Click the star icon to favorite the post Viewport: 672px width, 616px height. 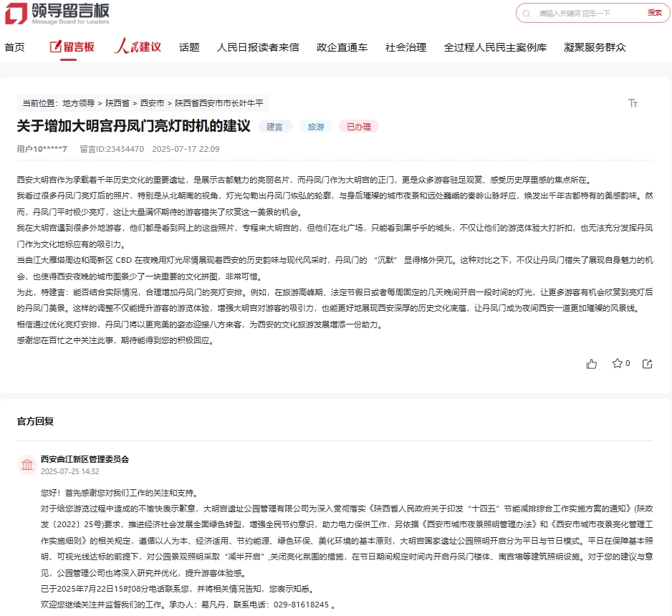click(x=616, y=364)
